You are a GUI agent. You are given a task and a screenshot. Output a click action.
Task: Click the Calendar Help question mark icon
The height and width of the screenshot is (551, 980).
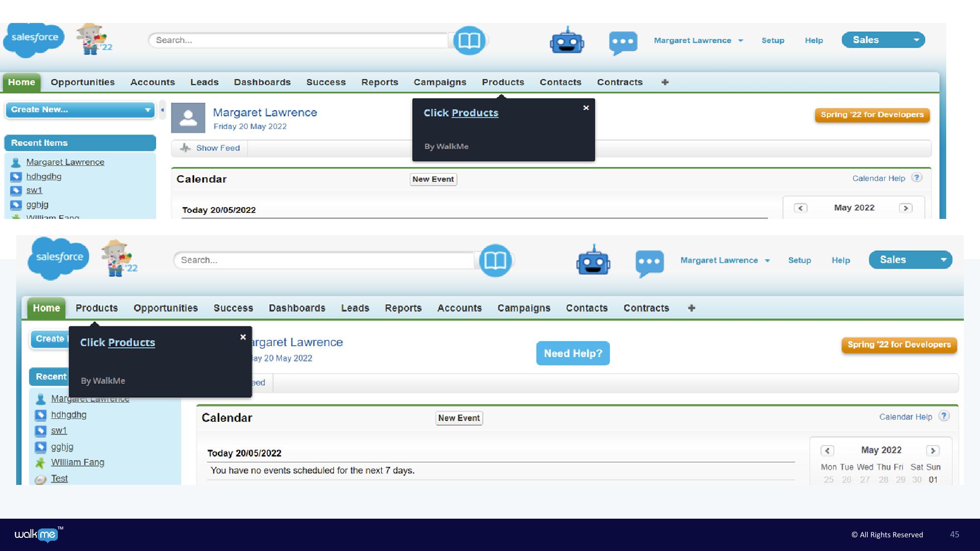[947, 416]
